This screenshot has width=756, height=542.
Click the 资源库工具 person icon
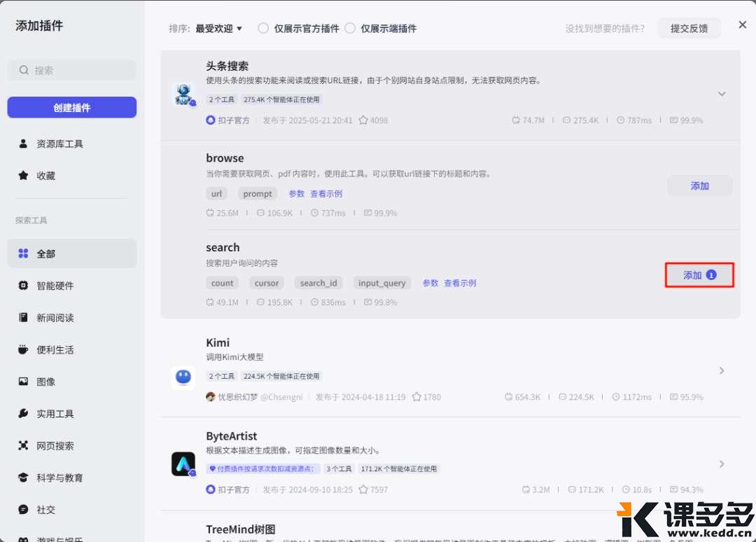[x=23, y=144]
